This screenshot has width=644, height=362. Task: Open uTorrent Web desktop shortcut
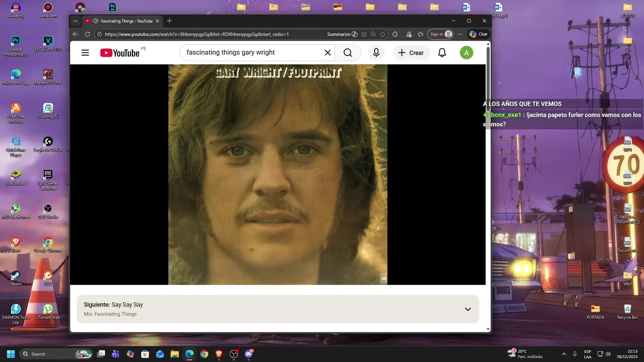pyautogui.click(x=48, y=312)
